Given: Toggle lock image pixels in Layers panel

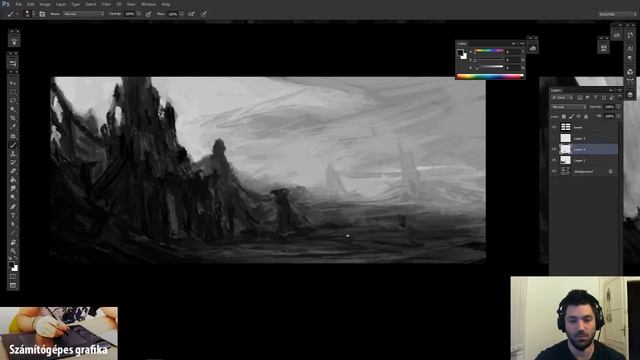Looking at the screenshot, I should coord(571,117).
